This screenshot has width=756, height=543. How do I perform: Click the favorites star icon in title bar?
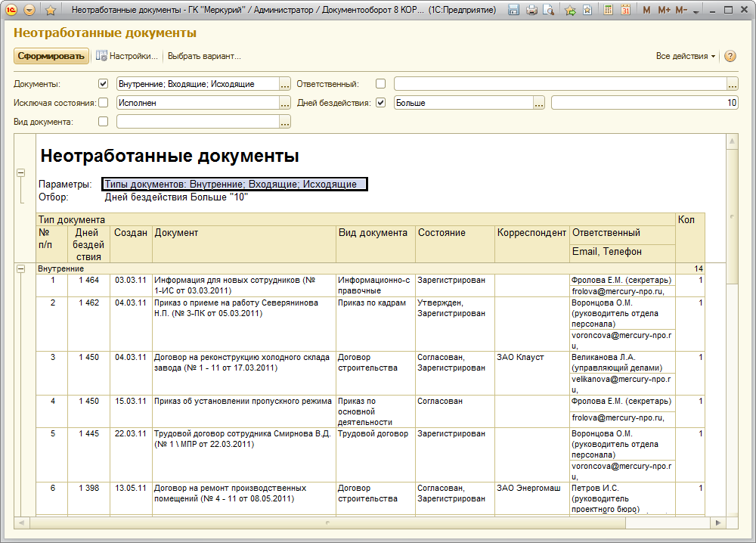coord(50,10)
